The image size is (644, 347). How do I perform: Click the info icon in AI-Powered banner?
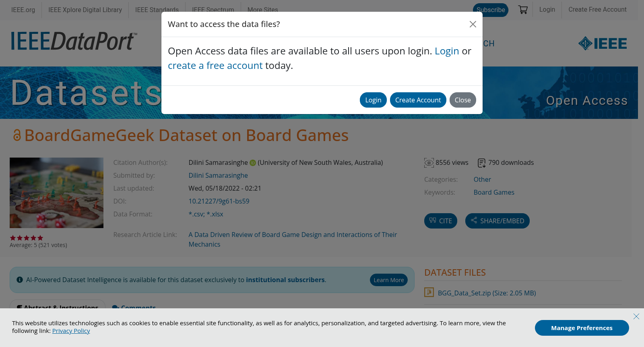tap(20, 280)
